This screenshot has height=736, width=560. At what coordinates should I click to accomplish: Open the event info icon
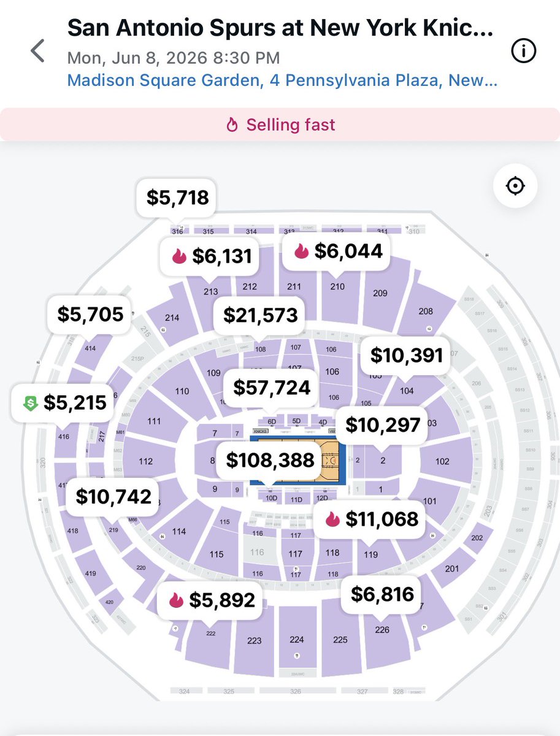523,53
